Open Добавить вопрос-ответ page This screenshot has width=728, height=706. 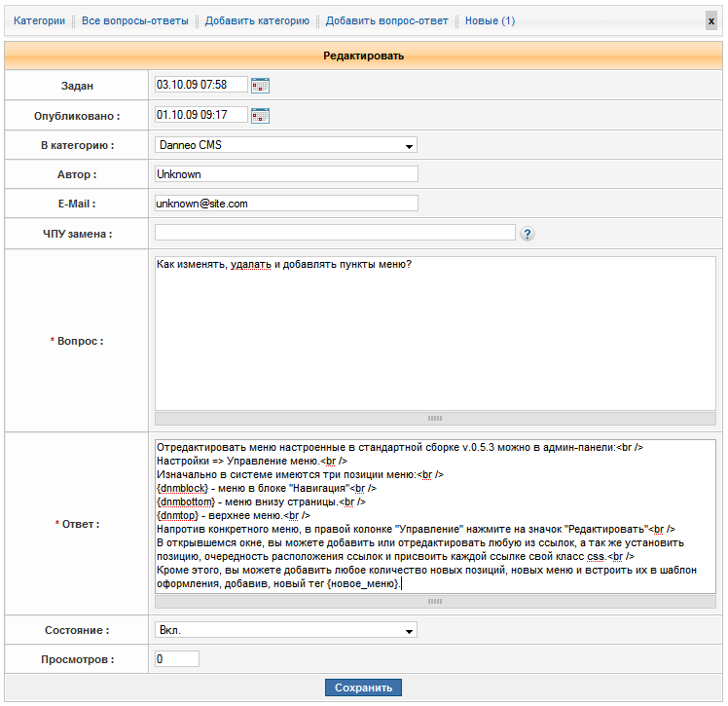386,20
